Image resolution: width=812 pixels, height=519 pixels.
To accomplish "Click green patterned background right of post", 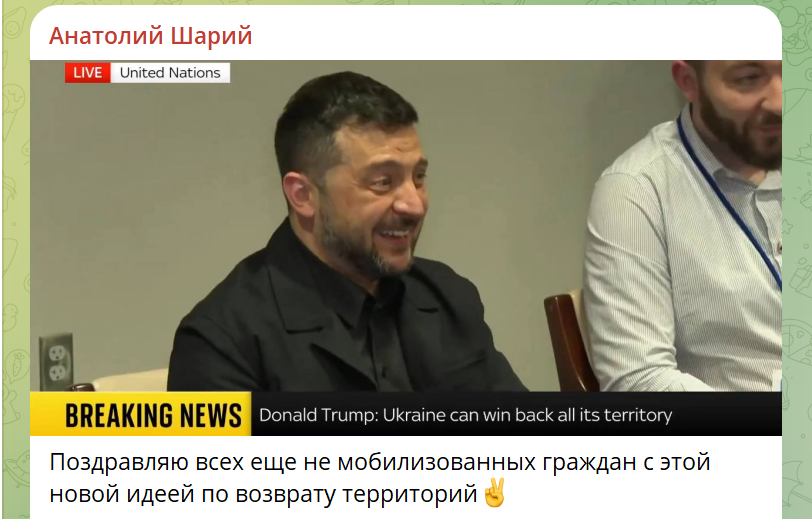I will tap(797, 259).
